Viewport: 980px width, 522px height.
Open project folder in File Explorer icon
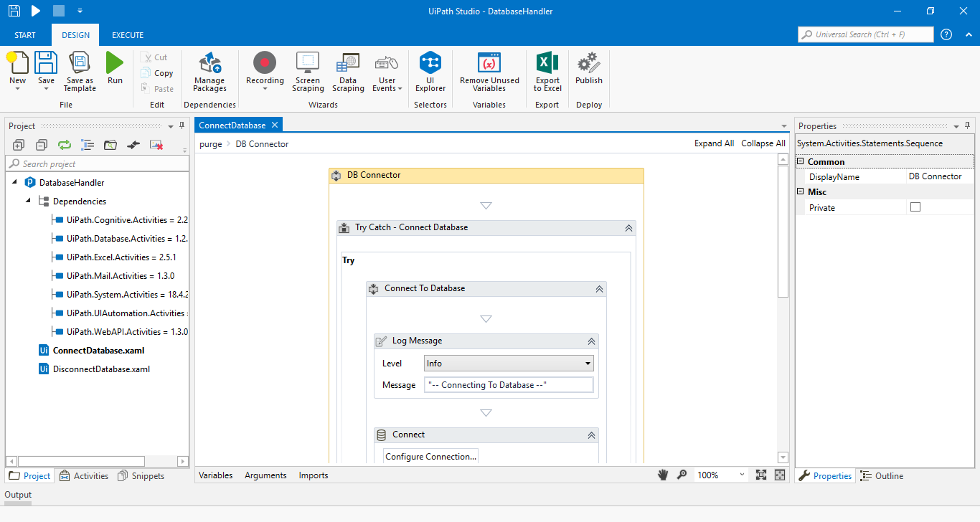click(x=110, y=145)
